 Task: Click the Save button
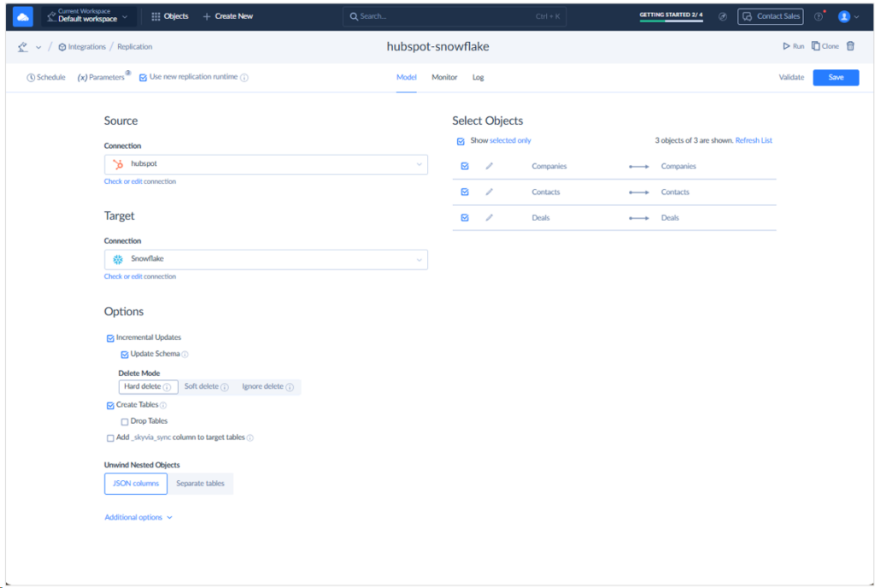[836, 78]
